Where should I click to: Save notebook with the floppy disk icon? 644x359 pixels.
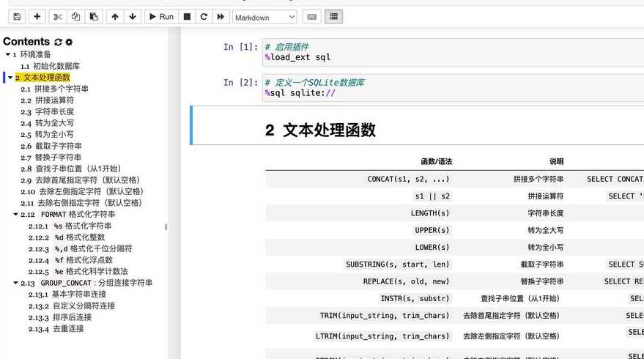click(x=17, y=17)
